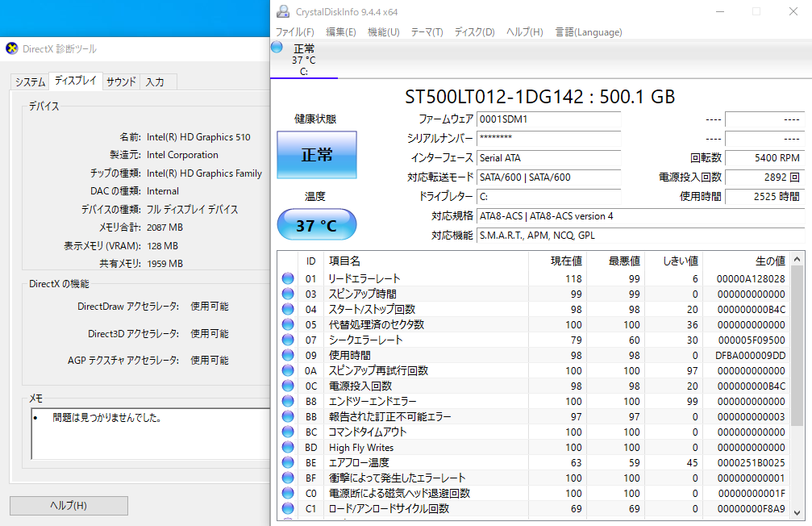Click the SMART list vertical scrollbar track
Viewport: 812px width, 526px height.
tap(797, 386)
